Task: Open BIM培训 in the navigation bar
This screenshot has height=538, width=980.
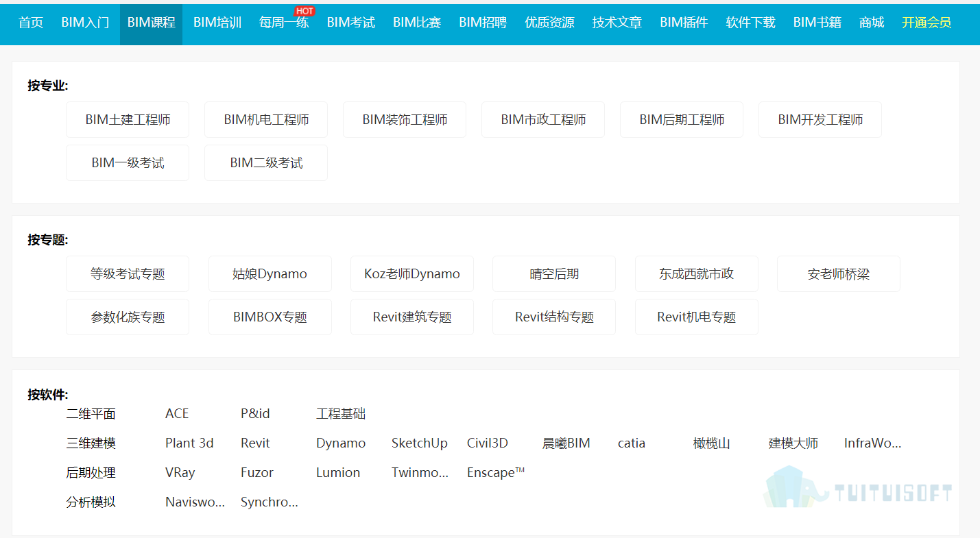Action: 217,23
